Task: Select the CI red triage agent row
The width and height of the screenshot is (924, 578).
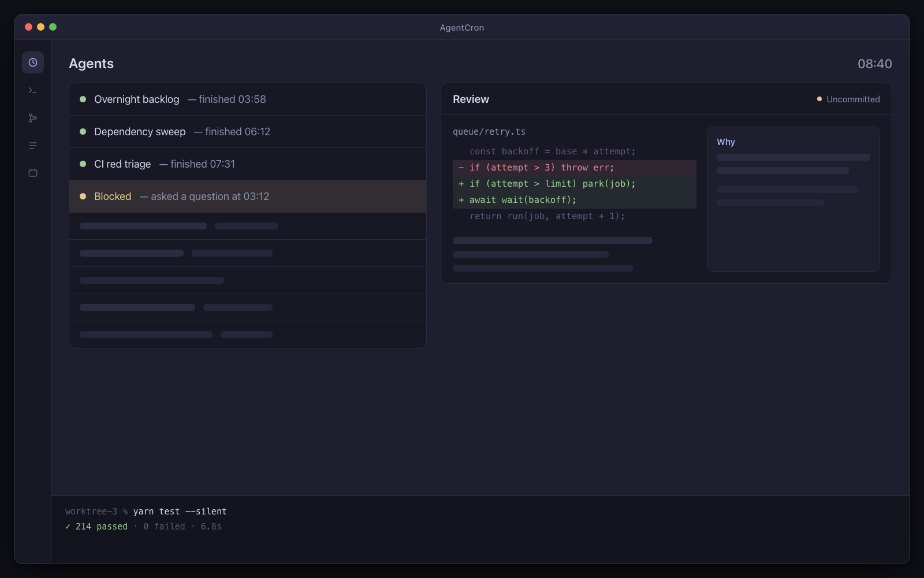Action: 248,164
